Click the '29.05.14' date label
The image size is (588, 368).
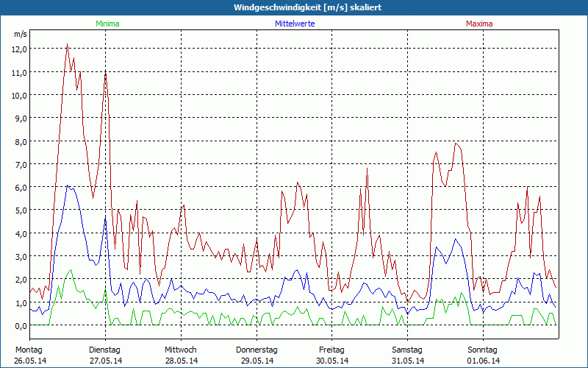pyautogui.click(x=257, y=361)
